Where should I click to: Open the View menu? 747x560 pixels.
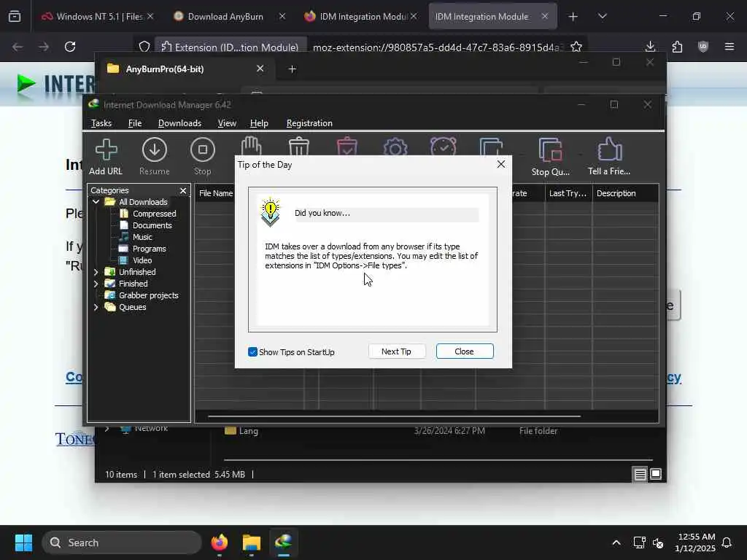tap(227, 122)
